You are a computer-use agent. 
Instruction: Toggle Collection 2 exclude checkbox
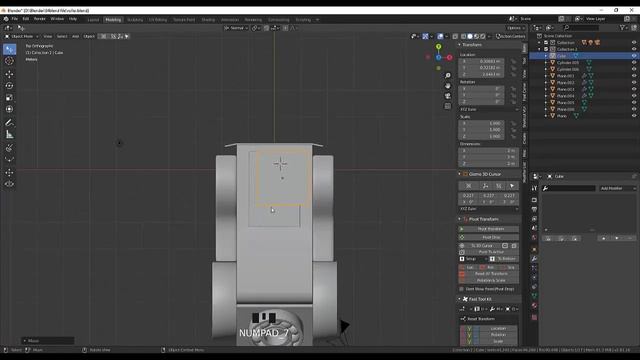tap(546, 49)
